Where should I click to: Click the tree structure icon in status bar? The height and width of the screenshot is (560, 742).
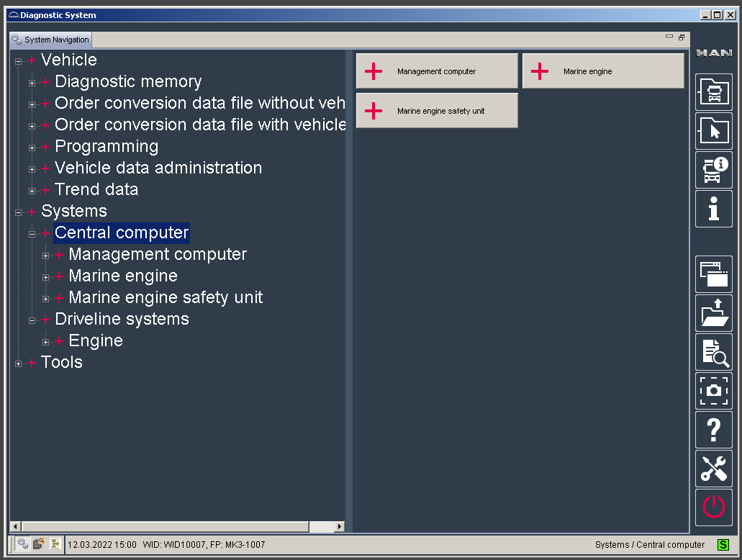(55, 544)
